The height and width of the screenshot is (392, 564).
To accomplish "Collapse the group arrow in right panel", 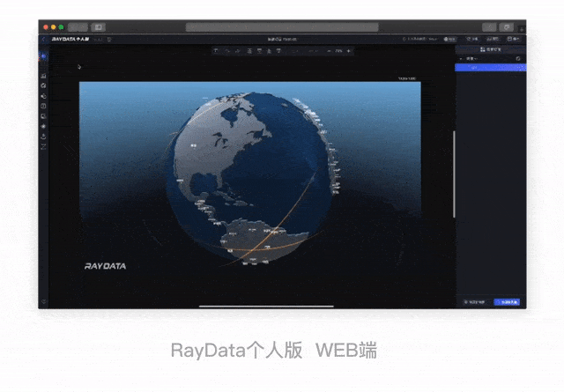I will pyautogui.click(x=461, y=59).
